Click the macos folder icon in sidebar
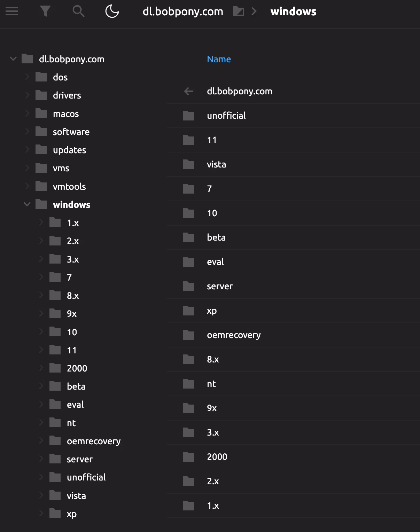420x532 pixels. click(41, 114)
